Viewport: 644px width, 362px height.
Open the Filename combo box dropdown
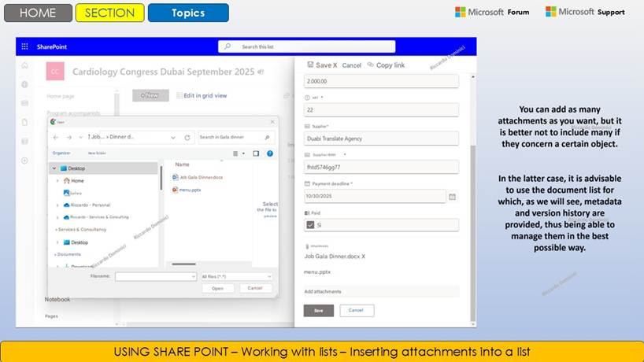pyautogui.click(x=193, y=276)
